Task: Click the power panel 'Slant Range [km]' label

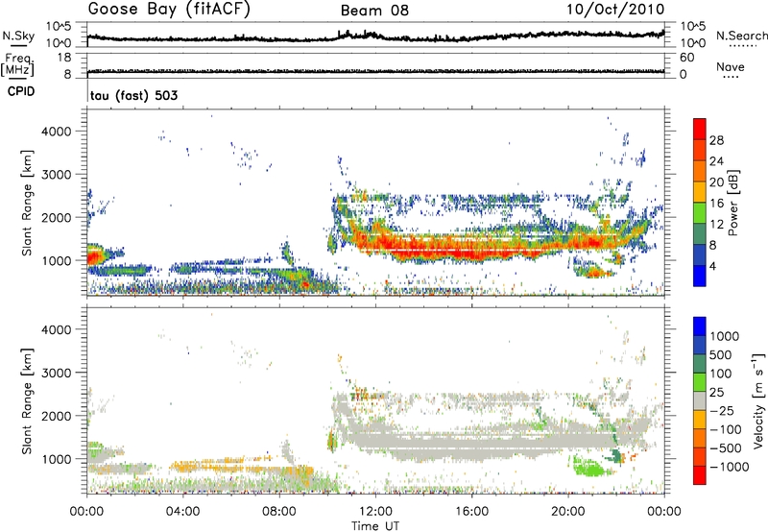Action: pyautogui.click(x=27, y=203)
